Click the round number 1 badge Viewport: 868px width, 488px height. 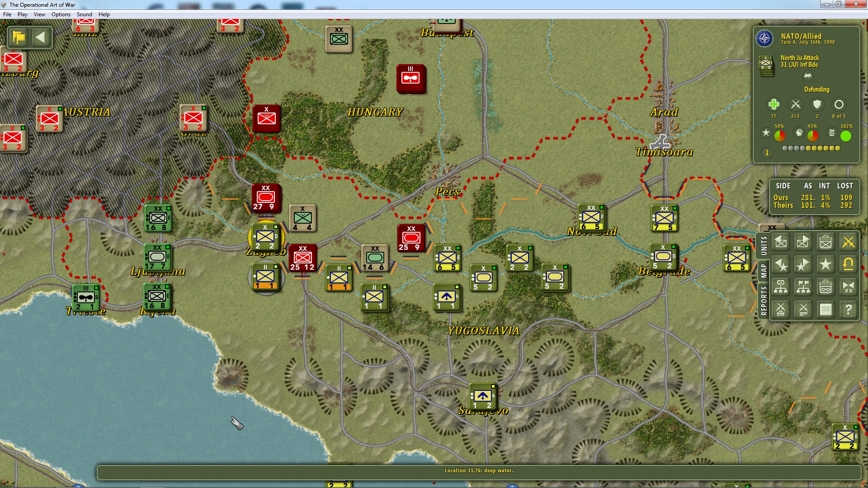coord(767,153)
